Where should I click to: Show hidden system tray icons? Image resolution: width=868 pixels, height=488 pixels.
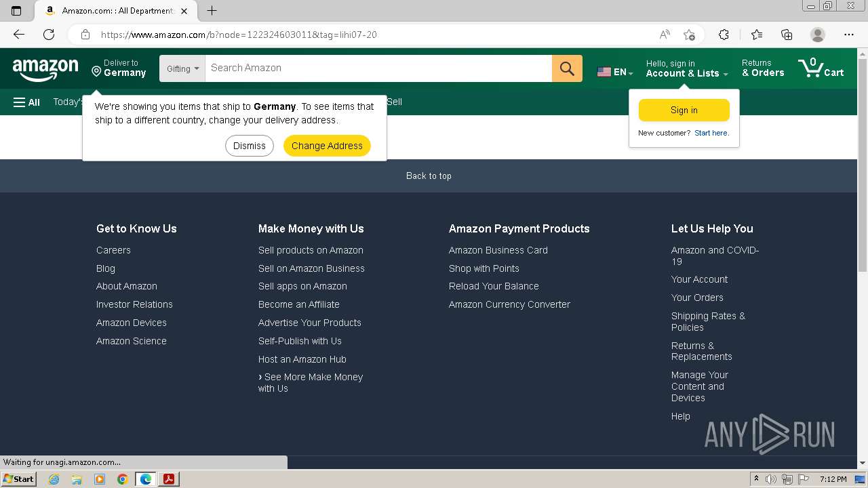coord(756,479)
